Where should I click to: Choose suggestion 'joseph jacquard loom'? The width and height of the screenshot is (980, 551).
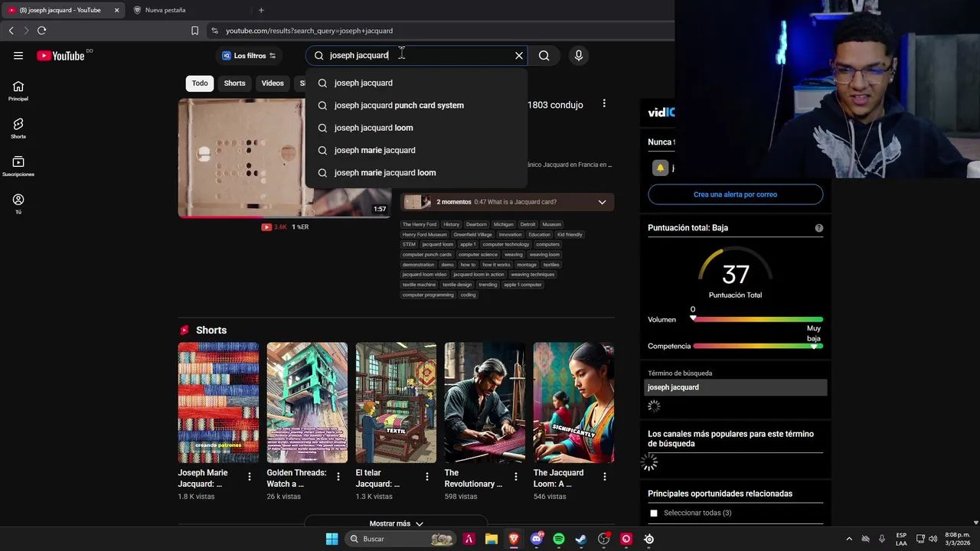pyautogui.click(x=416, y=128)
